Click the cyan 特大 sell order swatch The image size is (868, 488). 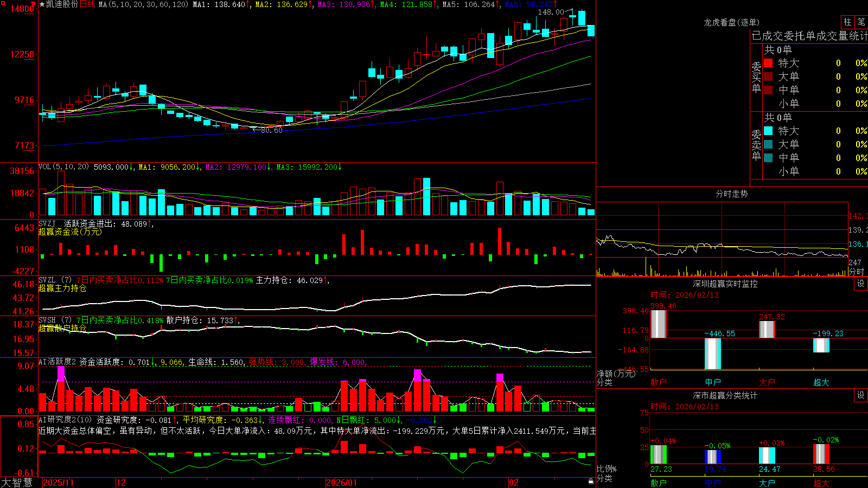pyautogui.click(x=768, y=131)
